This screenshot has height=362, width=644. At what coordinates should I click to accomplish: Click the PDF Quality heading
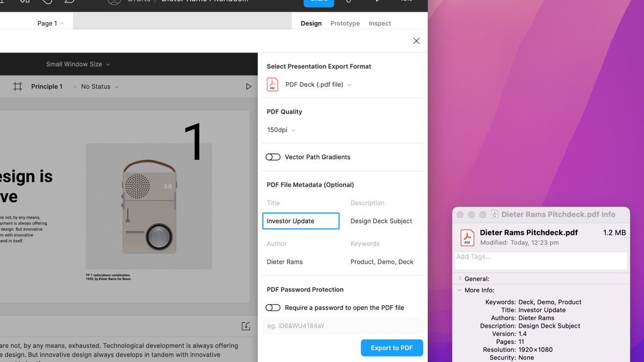pos(284,112)
